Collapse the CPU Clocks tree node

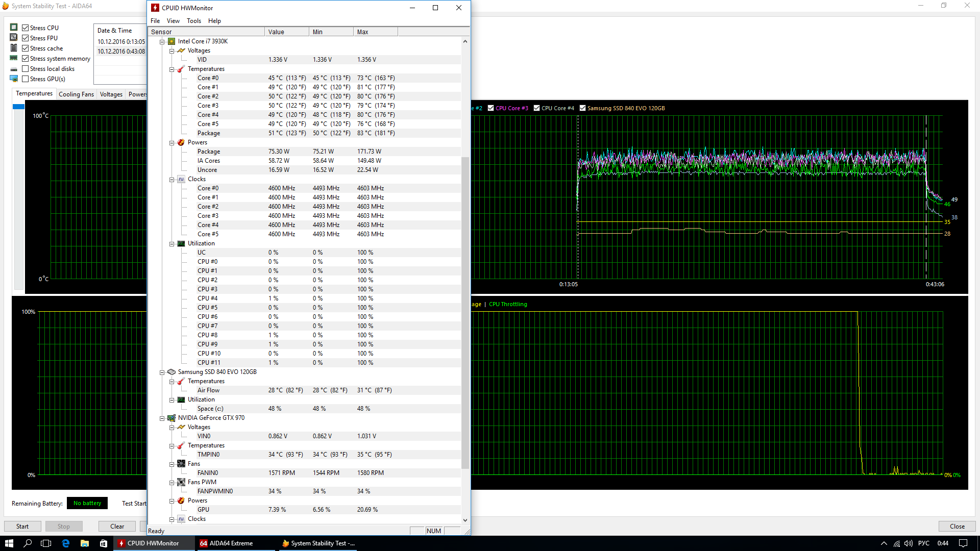coord(172,180)
